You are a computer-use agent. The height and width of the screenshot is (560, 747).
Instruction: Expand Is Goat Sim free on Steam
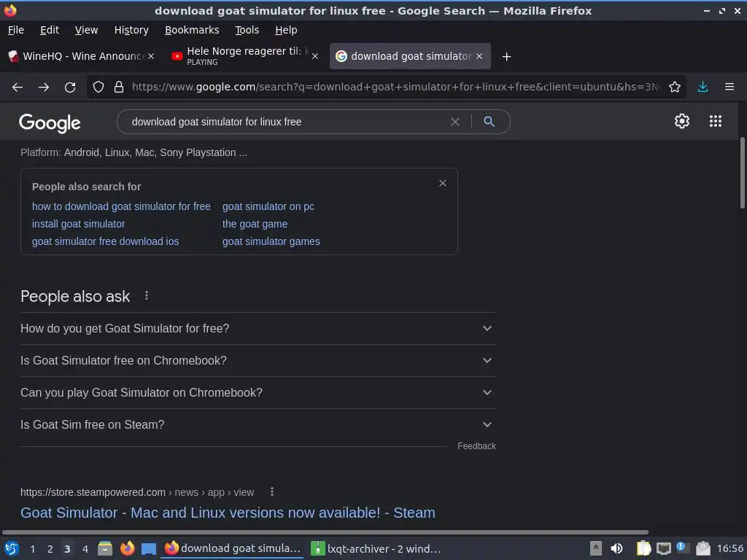tap(258, 424)
